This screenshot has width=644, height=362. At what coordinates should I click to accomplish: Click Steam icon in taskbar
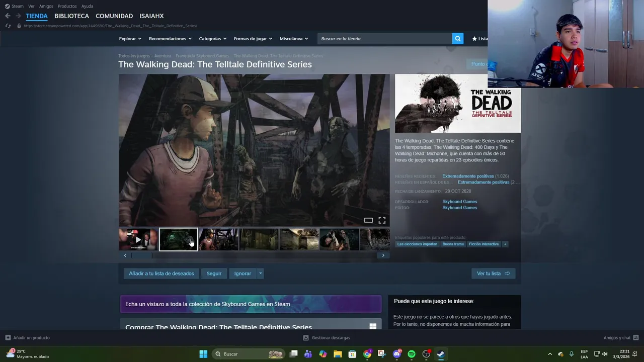coord(441,354)
